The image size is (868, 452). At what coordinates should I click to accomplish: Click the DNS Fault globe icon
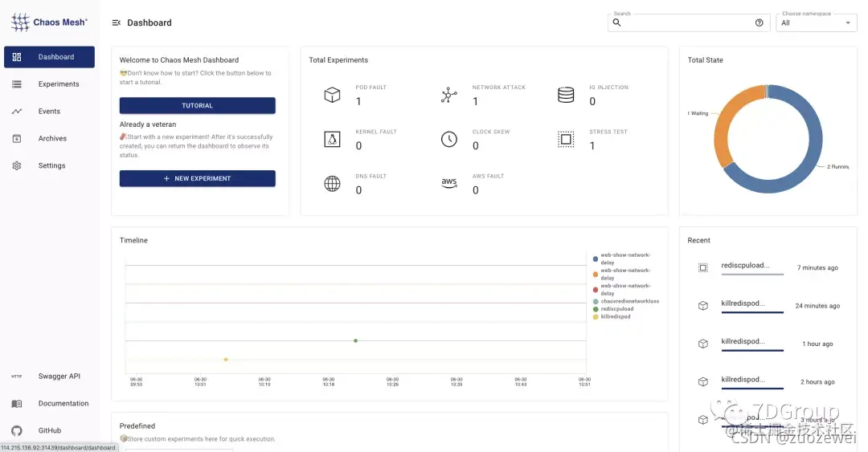click(x=332, y=183)
